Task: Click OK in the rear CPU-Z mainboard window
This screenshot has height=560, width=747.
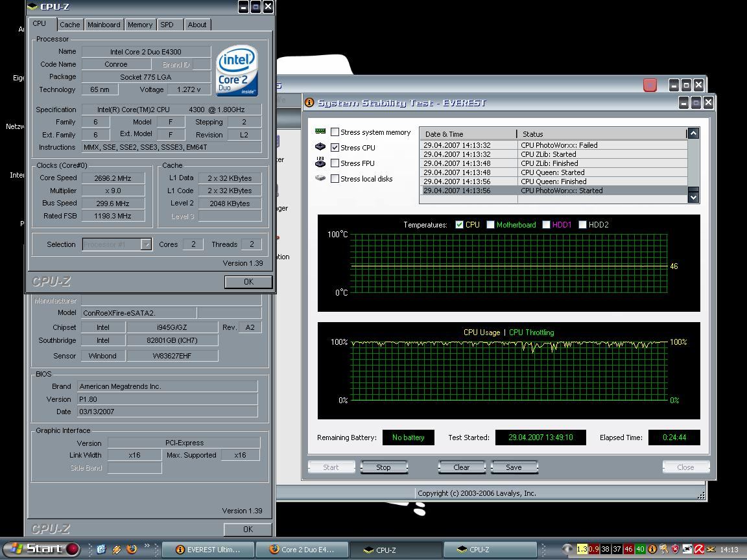Action: click(248, 529)
